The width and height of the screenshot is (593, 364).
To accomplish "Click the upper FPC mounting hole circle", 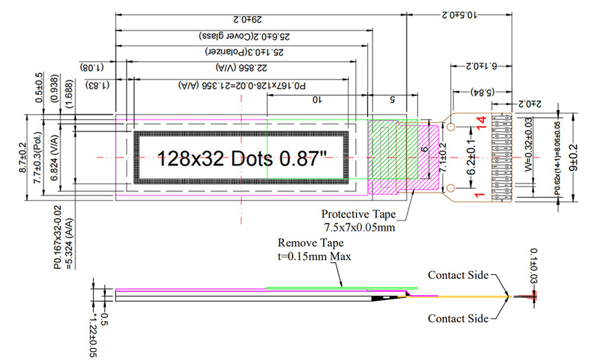I will pos(451,127).
